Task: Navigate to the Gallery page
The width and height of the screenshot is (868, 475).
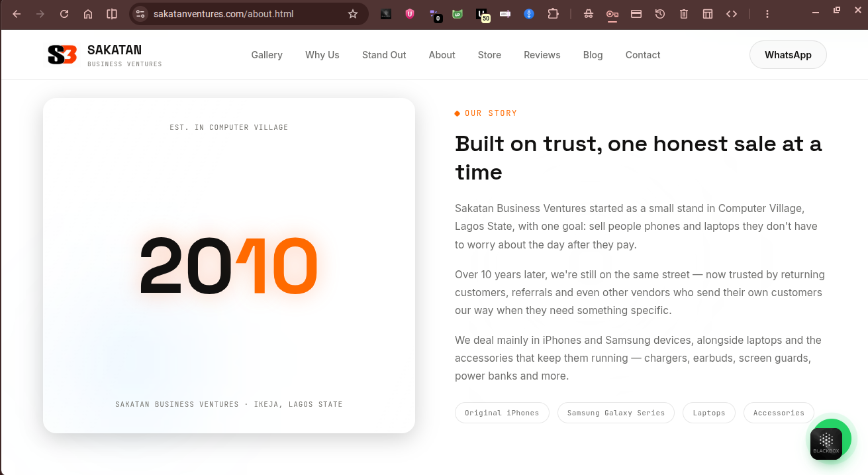Action: 267,55
